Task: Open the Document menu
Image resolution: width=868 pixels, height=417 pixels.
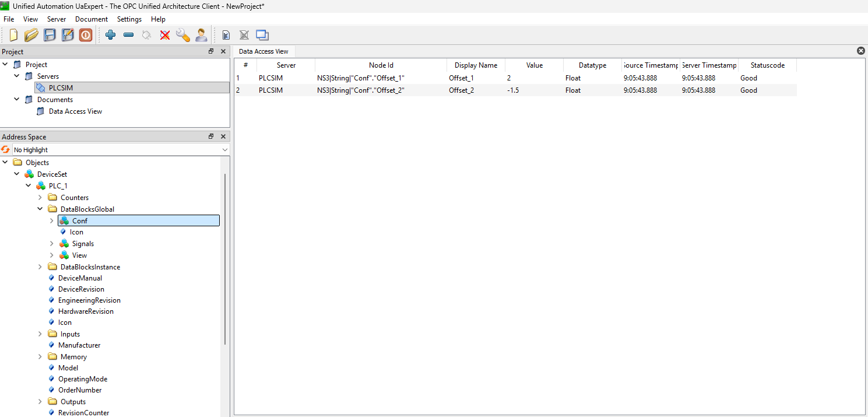Action: tap(92, 19)
